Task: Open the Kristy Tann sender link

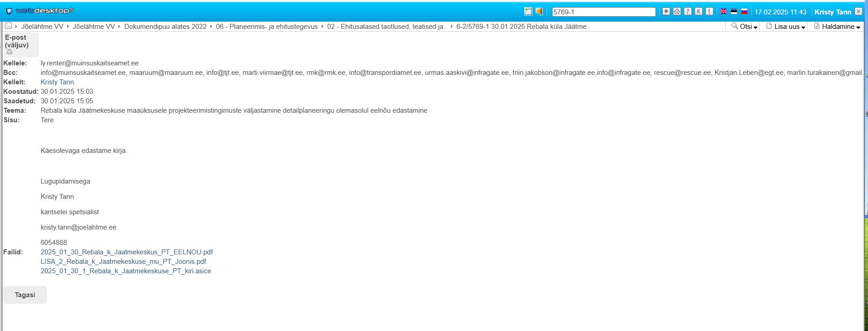Action: point(57,82)
